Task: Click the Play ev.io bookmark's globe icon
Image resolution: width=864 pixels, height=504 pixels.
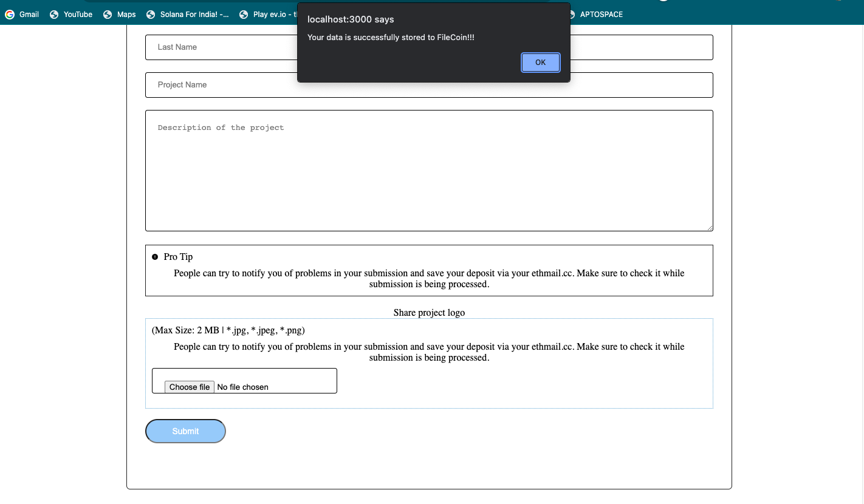Action: pos(244,15)
